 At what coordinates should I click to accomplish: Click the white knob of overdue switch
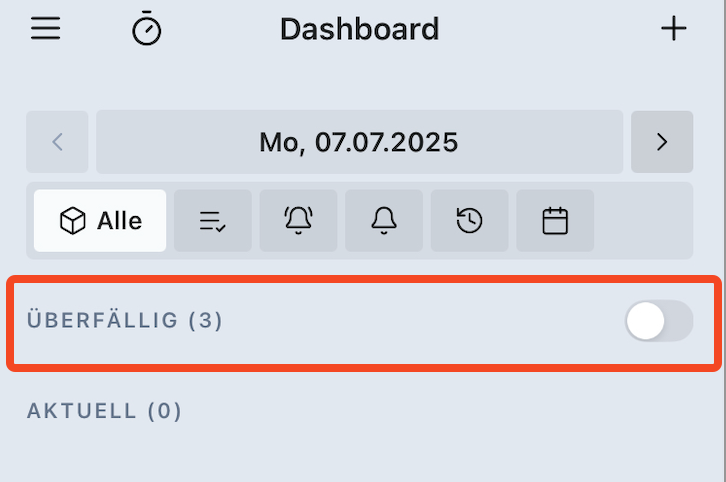pyautogui.click(x=645, y=321)
